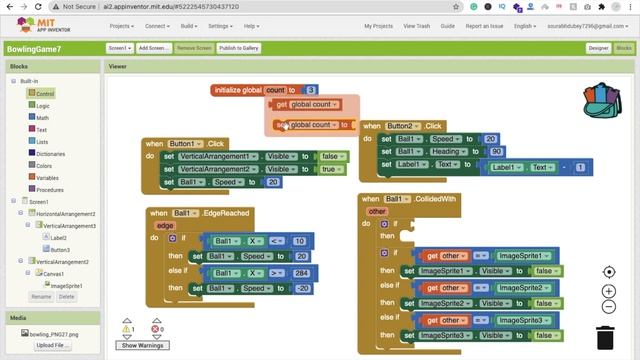Open the My Projects link

click(x=378, y=26)
